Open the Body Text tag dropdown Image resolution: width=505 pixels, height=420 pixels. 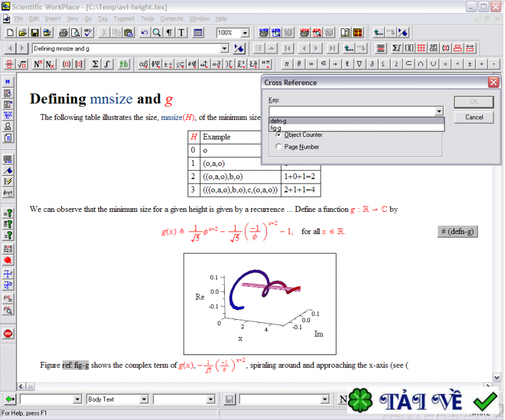[144, 399]
